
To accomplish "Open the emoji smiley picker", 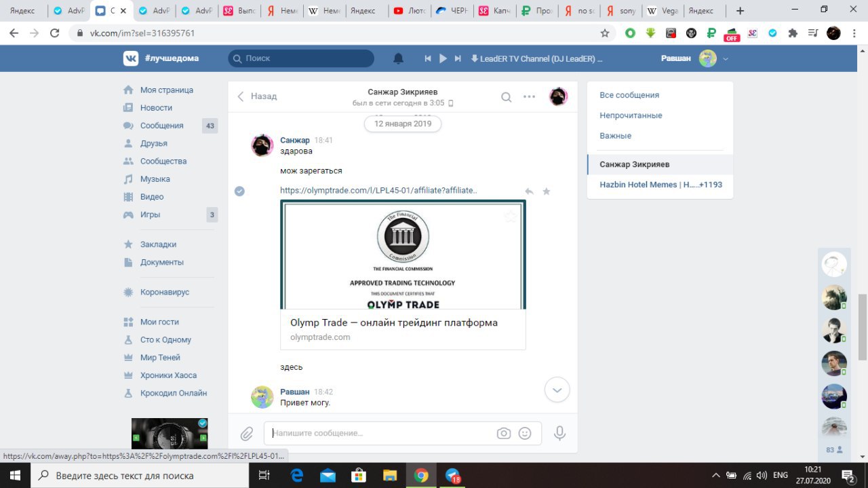I will click(525, 433).
